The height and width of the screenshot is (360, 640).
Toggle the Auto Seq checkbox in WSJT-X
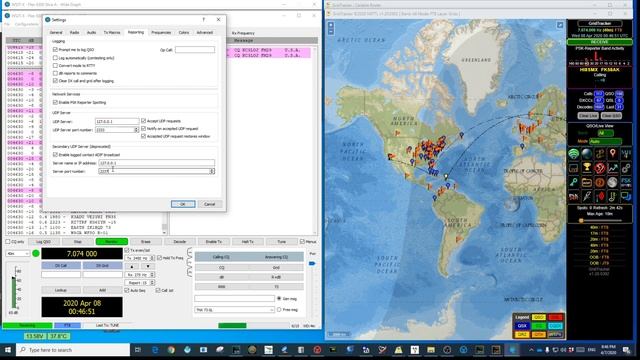tap(127, 290)
